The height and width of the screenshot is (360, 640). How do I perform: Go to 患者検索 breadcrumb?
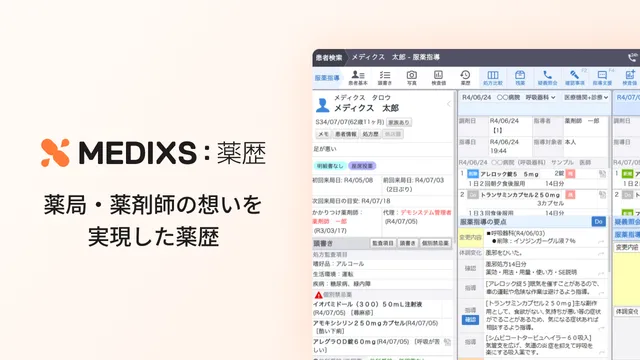click(329, 58)
